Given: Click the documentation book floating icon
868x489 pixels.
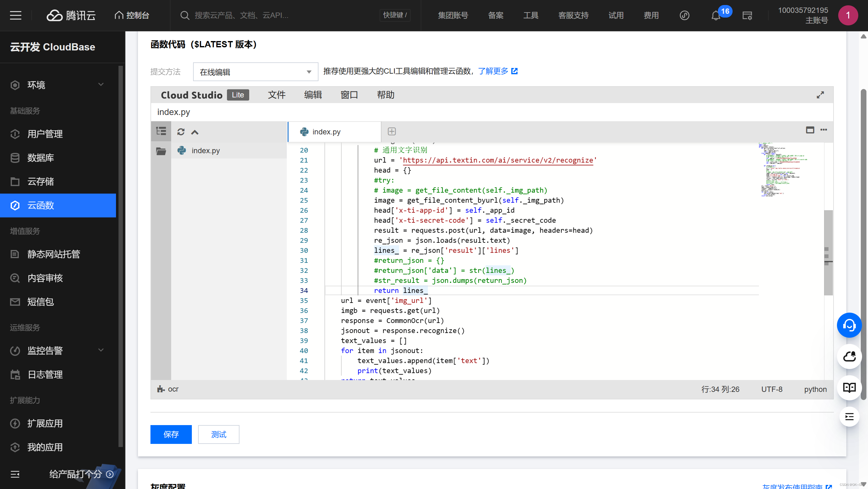Looking at the screenshot, I should 849,388.
